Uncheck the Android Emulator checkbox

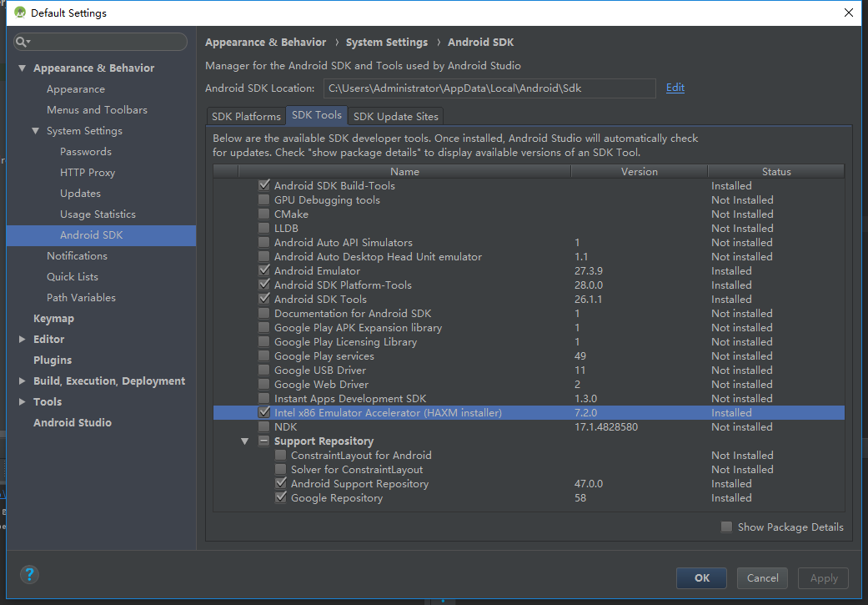click(264, 271)
